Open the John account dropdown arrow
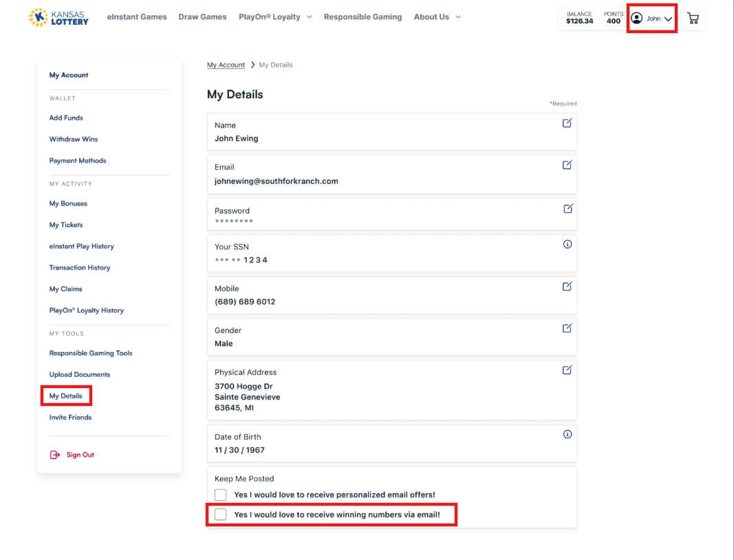 (668, 19)
